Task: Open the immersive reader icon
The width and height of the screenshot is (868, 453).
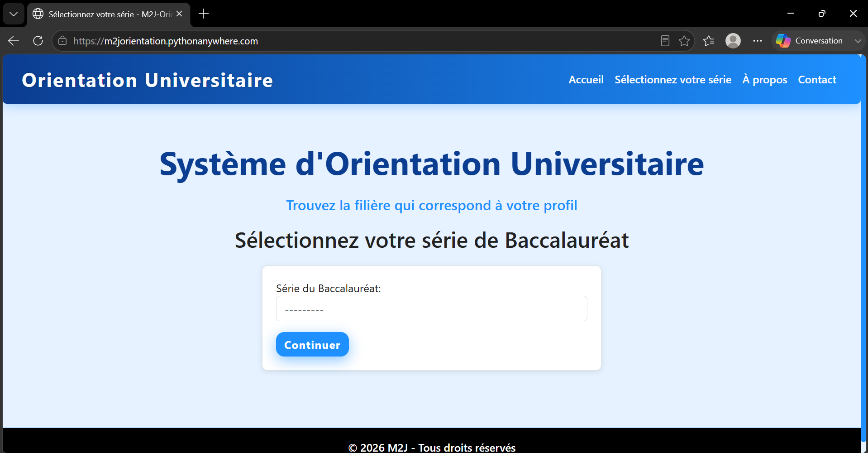Action: [x=665, y=41]
